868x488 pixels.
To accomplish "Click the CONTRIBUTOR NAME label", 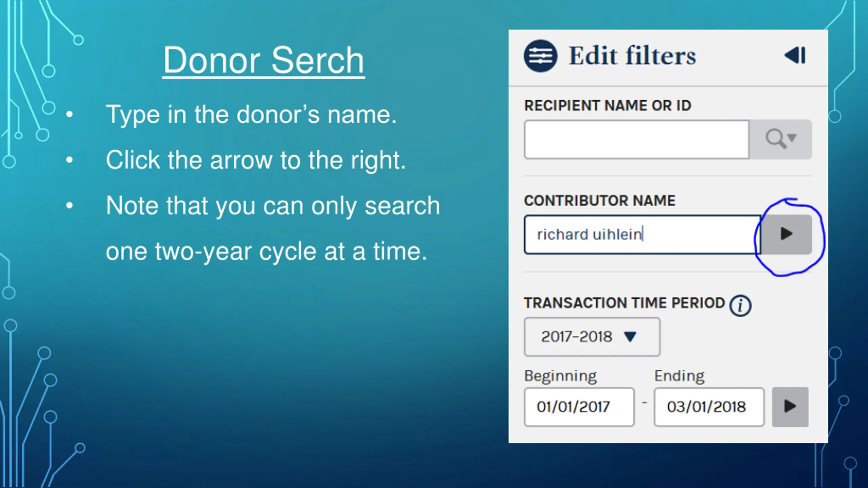I will (x=600, y=201).
